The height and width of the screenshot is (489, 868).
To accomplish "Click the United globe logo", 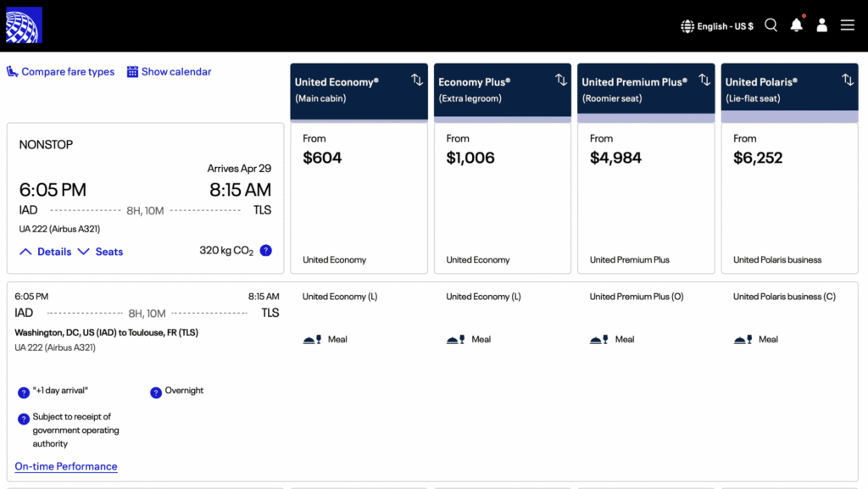I will [24, 25].
